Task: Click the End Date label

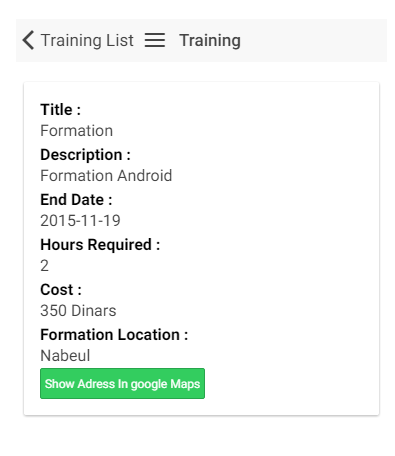Action: pos(76,199)
